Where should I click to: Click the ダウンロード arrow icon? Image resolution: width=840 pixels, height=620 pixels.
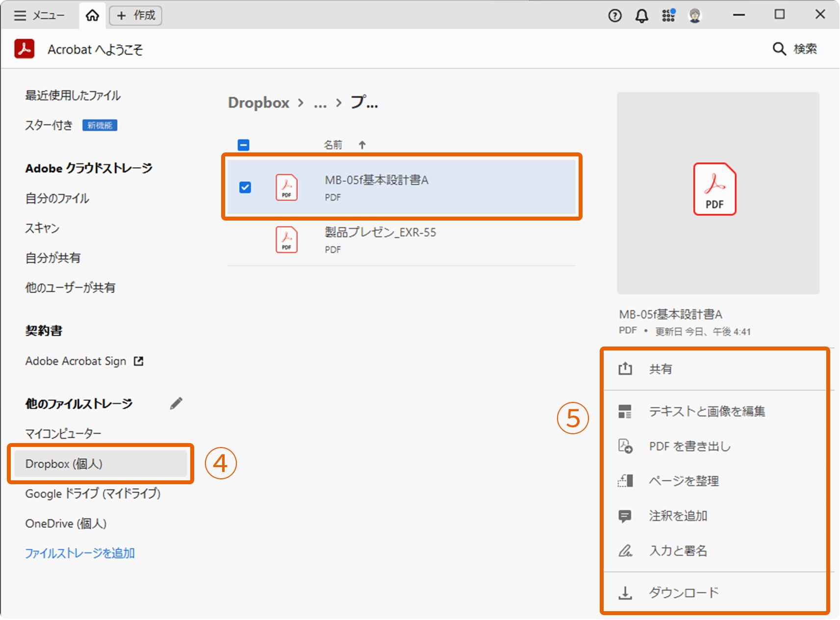(x=625, y=593)
